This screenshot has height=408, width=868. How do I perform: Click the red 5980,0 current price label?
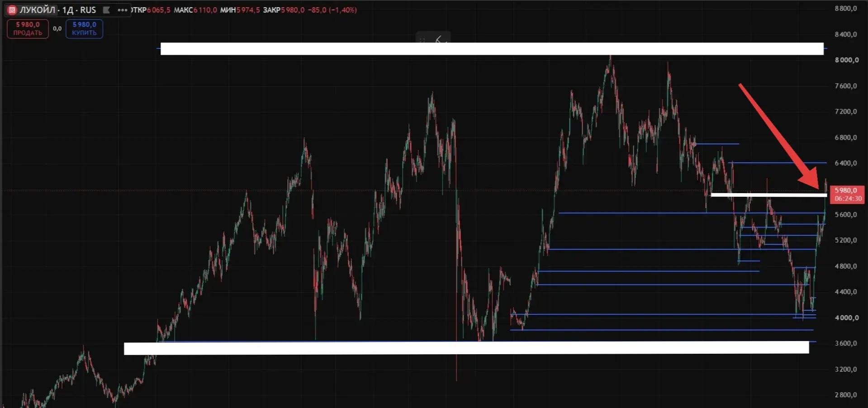click(847, 194)
